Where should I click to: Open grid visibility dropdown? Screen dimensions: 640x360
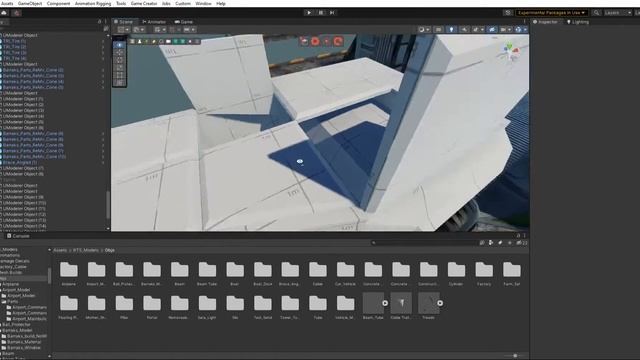(160, 29)
